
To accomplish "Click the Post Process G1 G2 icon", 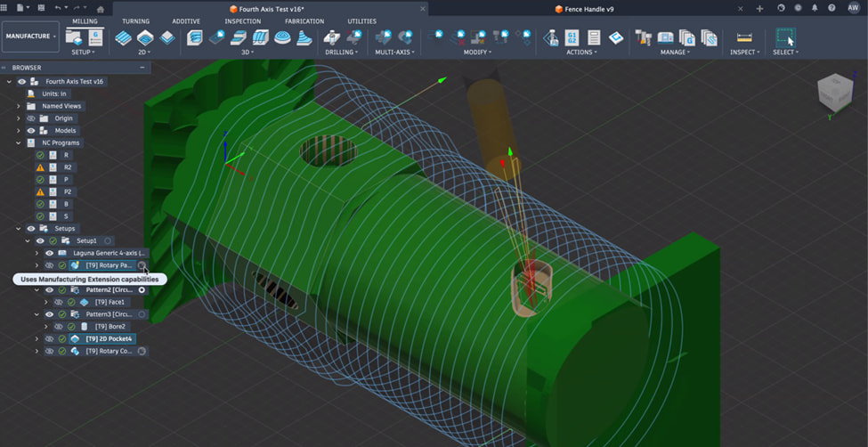I will pos(572,37).
